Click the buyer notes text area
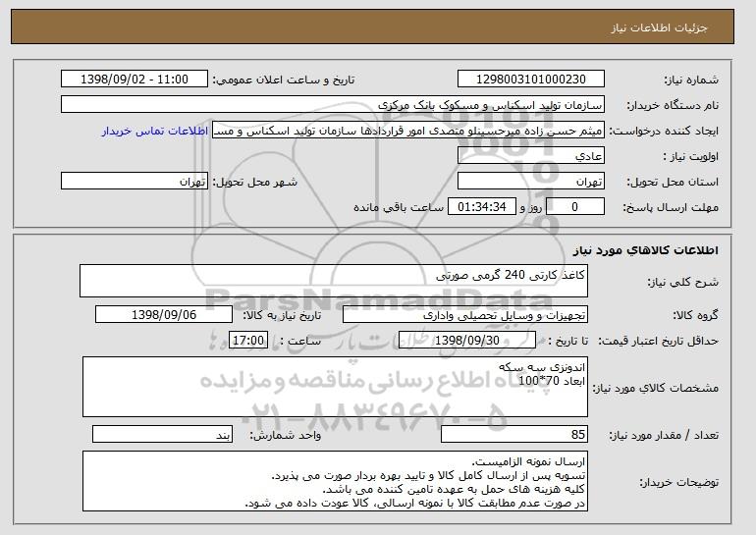This screenshot has height=535, width=756. point(335,481)
